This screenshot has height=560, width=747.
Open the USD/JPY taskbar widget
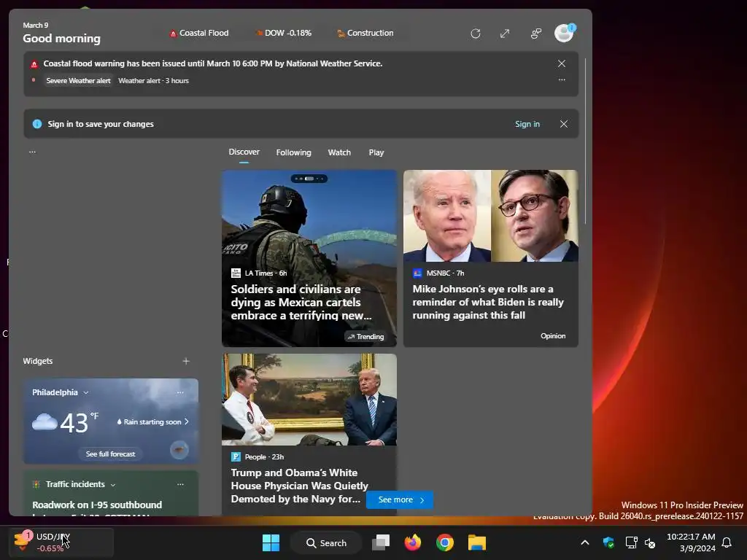coord(61,542)
